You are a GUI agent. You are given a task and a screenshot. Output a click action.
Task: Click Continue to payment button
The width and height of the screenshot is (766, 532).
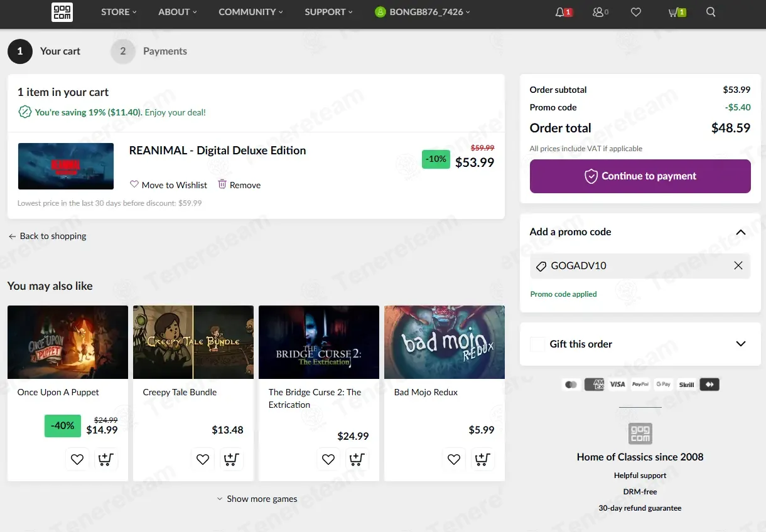point(640,176)
